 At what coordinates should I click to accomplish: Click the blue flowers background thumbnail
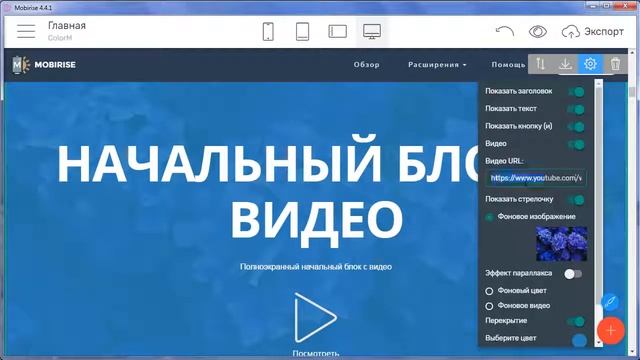562,244
